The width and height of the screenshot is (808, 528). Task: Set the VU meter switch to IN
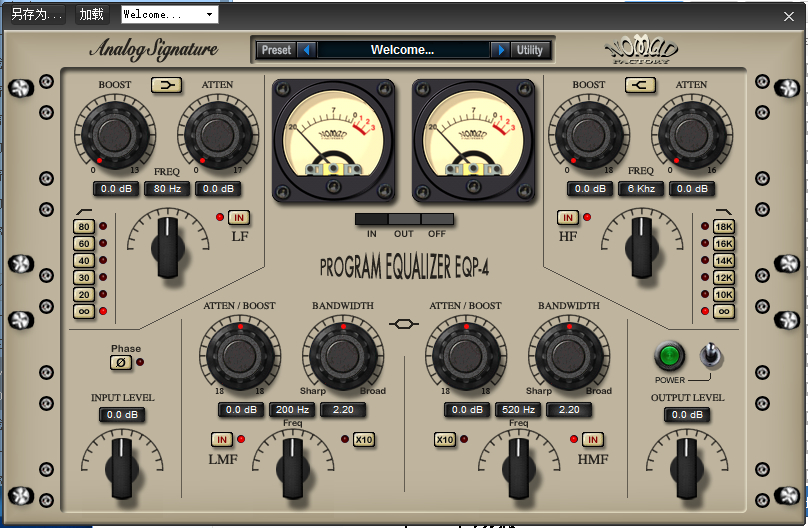[x=372, y=219]
